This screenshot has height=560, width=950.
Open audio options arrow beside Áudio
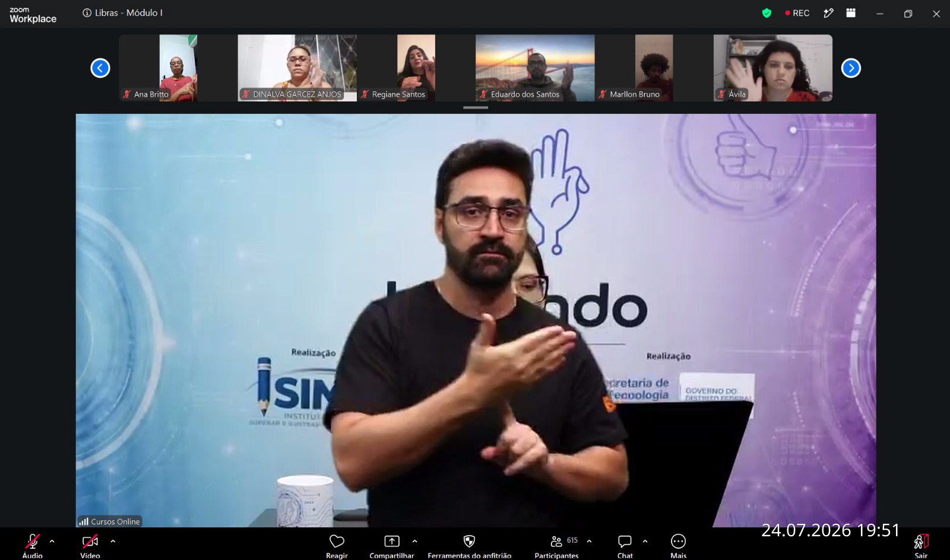pos(52,541)
